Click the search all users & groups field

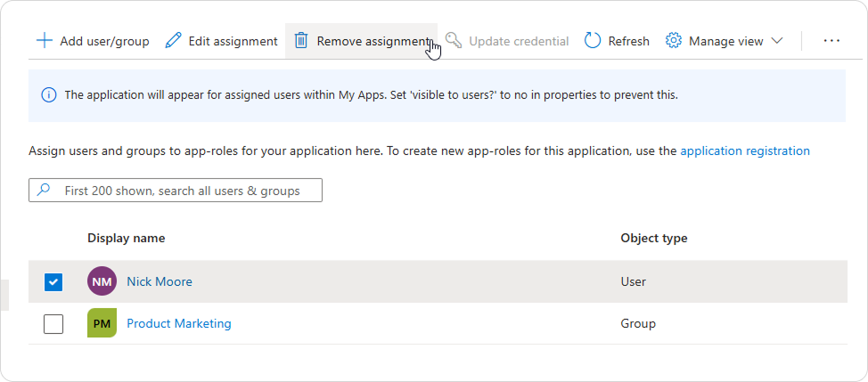coord(176,191)
